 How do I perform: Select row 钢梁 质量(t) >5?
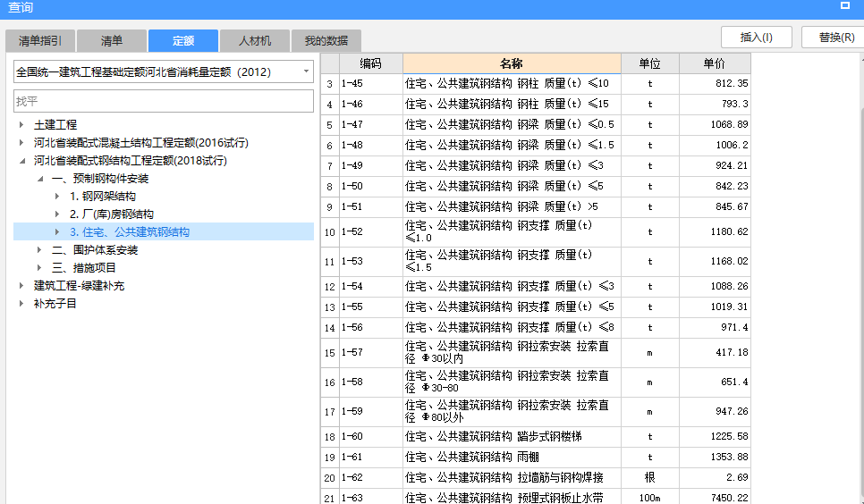point(512,206)
